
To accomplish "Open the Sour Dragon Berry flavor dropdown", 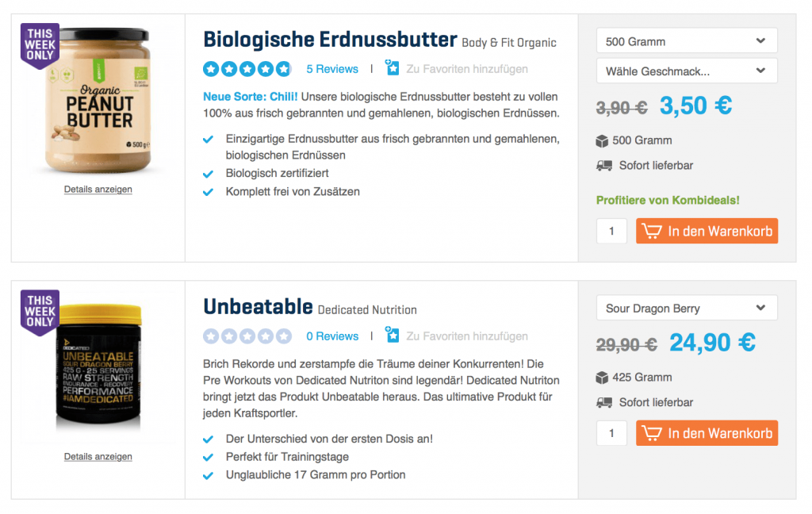I will coord(686,309).
